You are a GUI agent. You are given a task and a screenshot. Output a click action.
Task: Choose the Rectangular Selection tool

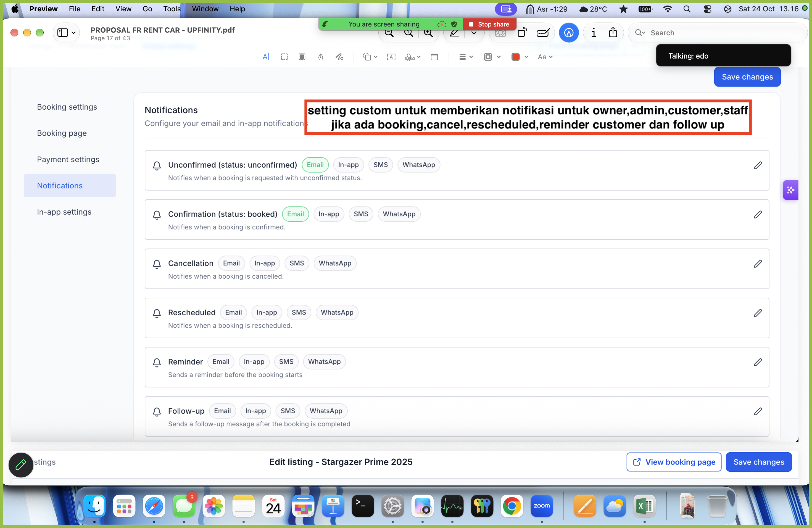(284, 57)
